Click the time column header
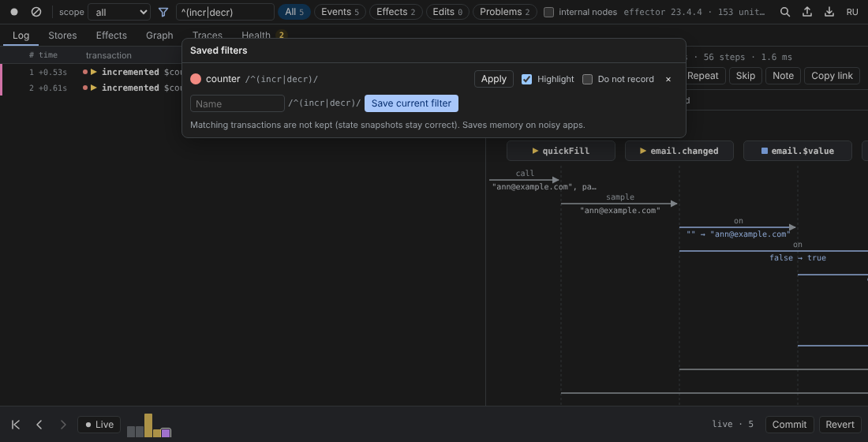The width and height of the screenshot is (868, 442). (48, 54)
